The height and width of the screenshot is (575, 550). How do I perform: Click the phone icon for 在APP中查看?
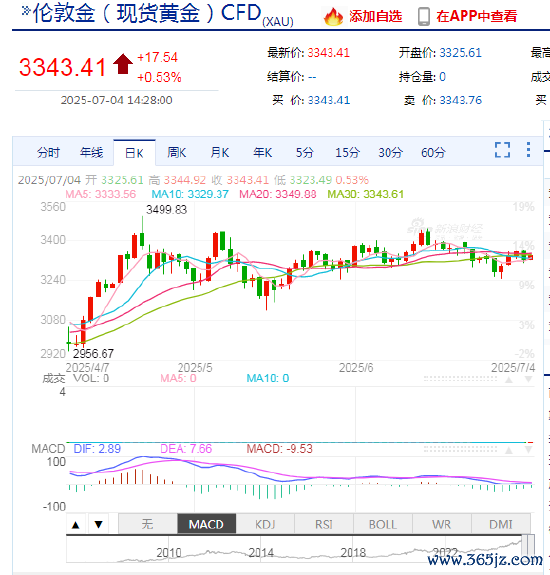point(424,17)
